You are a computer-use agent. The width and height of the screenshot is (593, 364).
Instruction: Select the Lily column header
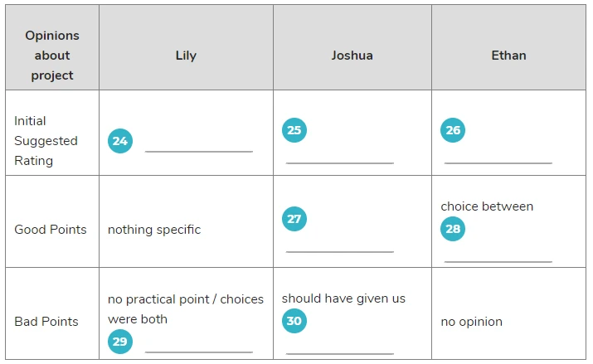186,56
